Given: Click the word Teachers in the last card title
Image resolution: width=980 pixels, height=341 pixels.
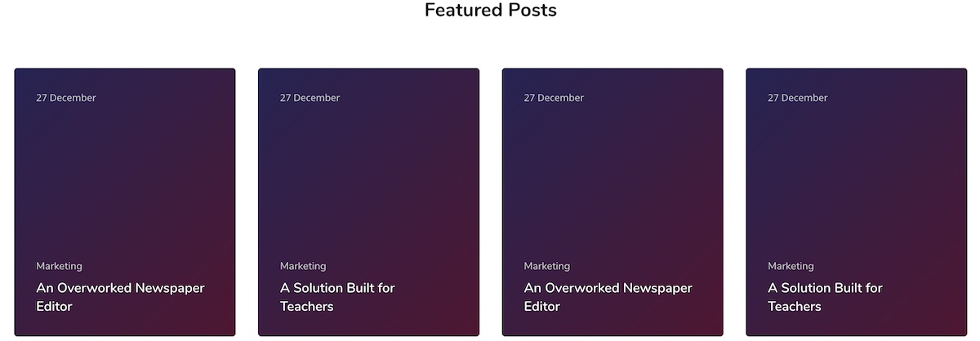Looking at the screenshot, I should [x=795, y=307].
